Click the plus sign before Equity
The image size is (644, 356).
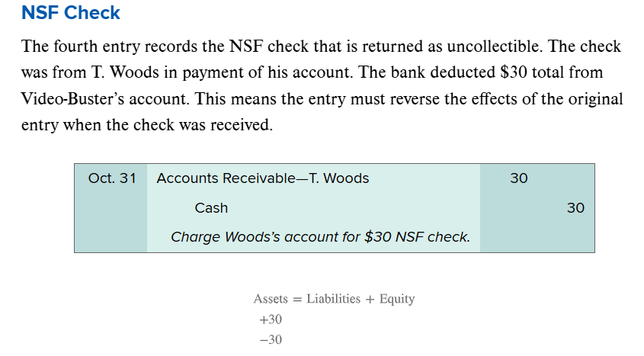370,300
